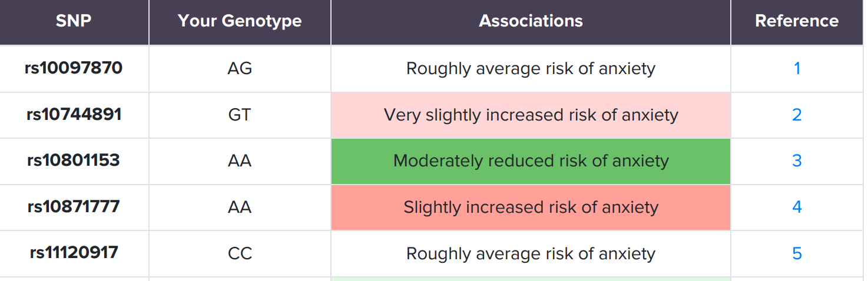The width and height of the screenshot is (868, 281).
Task: Select SNP rs10871777
Action: pos(74,206)
